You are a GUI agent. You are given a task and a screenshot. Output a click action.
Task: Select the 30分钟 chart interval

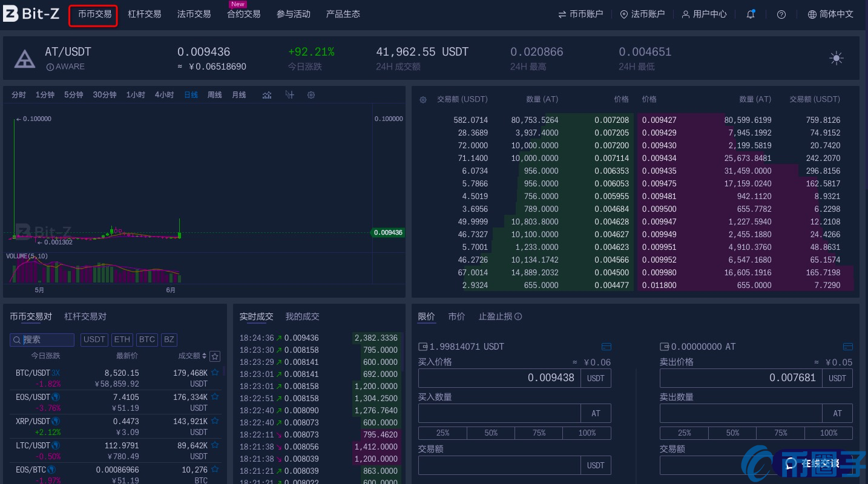[105, 95]
